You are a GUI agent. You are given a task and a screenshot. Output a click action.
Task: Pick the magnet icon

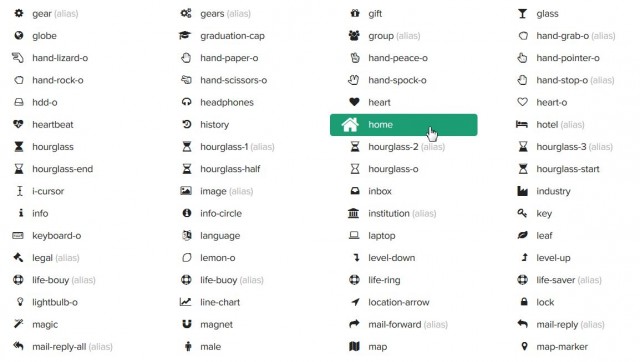187,324
